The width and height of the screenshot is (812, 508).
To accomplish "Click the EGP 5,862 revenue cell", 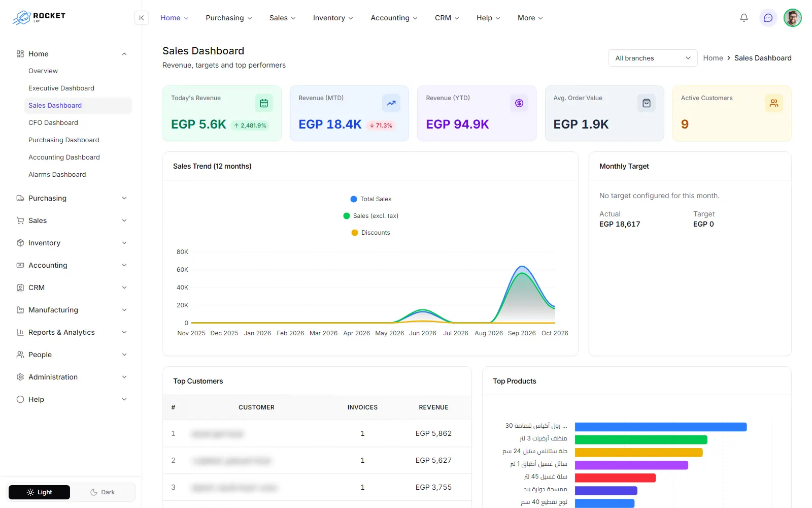I will (x=433, y=433).
